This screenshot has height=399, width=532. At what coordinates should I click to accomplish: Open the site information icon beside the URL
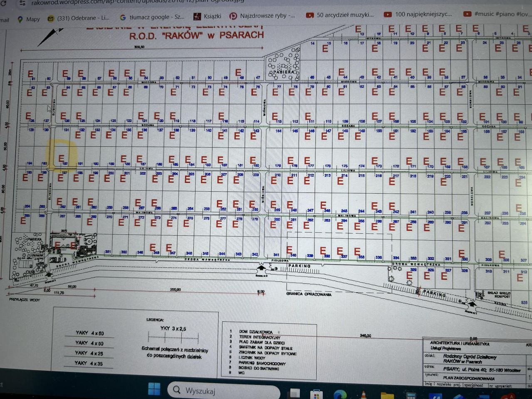coord(22,2)
